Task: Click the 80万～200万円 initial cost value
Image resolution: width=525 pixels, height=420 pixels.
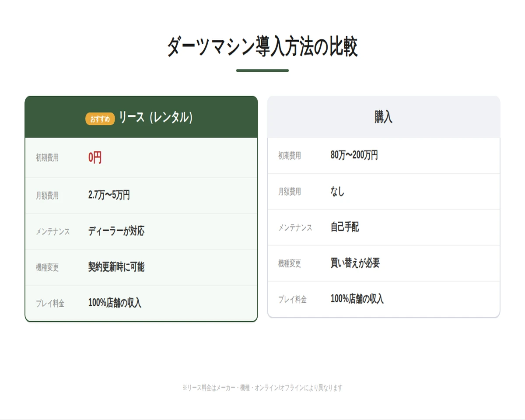Action: tap(355, 156)
